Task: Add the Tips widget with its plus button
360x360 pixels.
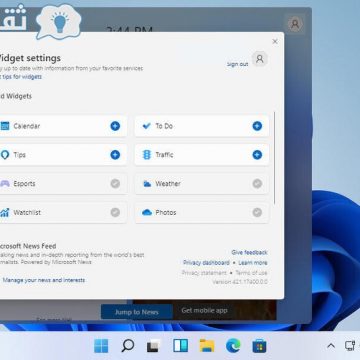Action: pyautogui.click(x=115, y=155)
